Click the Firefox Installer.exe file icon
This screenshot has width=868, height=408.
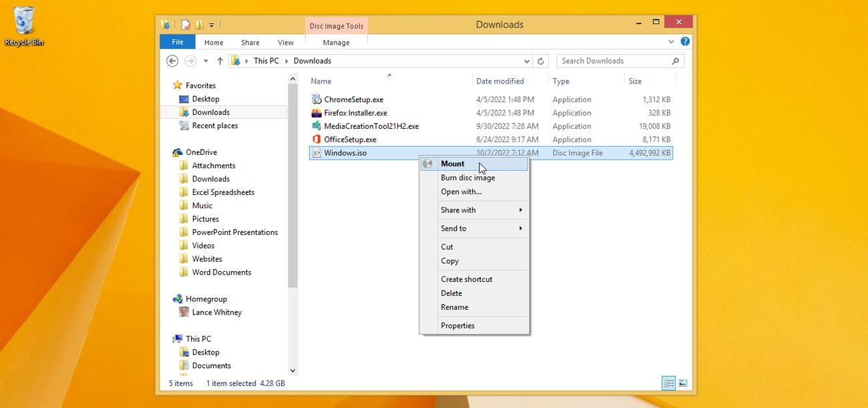[316, 113]
